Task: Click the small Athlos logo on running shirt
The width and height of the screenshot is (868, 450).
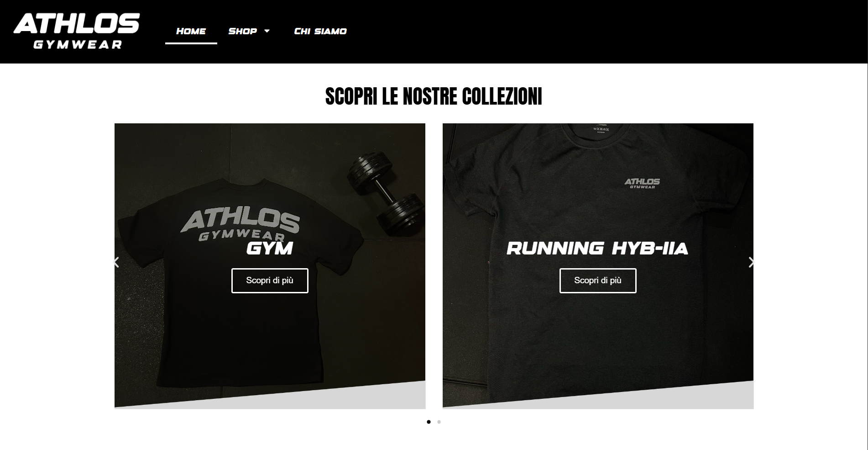Action: pyautogui.click(x=642, y=183)
